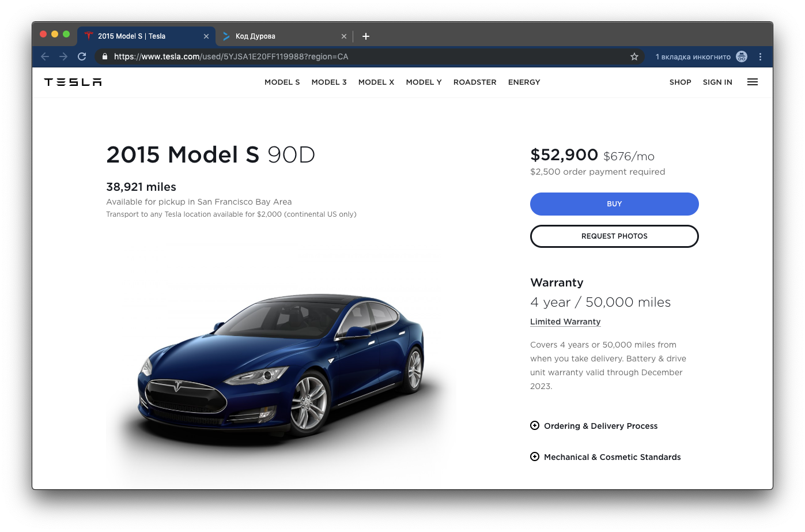Open Roadster in navigation
This screenshot has width=805, height=532.
point(475,82)
